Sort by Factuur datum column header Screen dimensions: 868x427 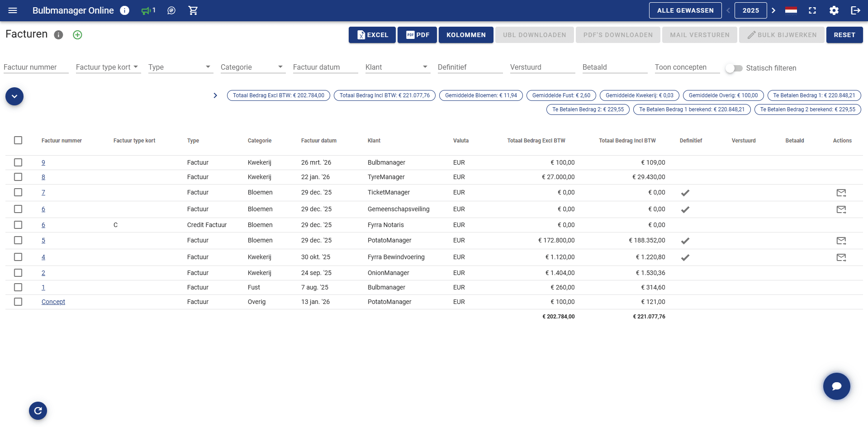(318, 141)
